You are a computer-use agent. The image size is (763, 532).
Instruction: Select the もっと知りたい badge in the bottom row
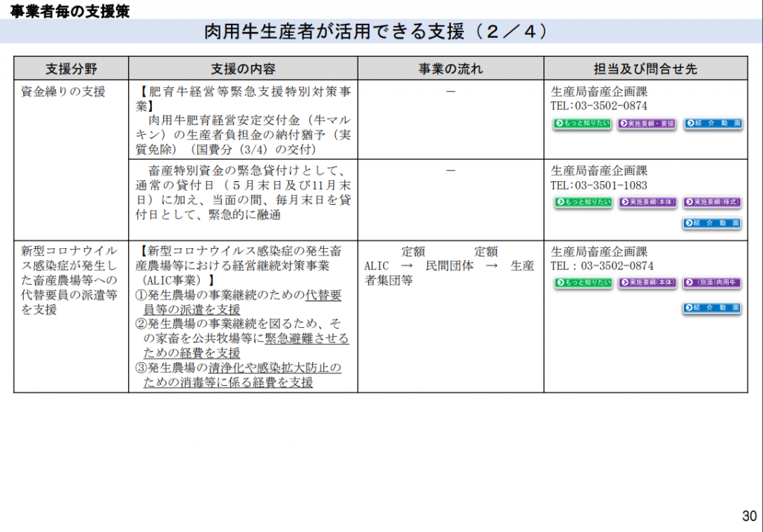click(583, 283)
